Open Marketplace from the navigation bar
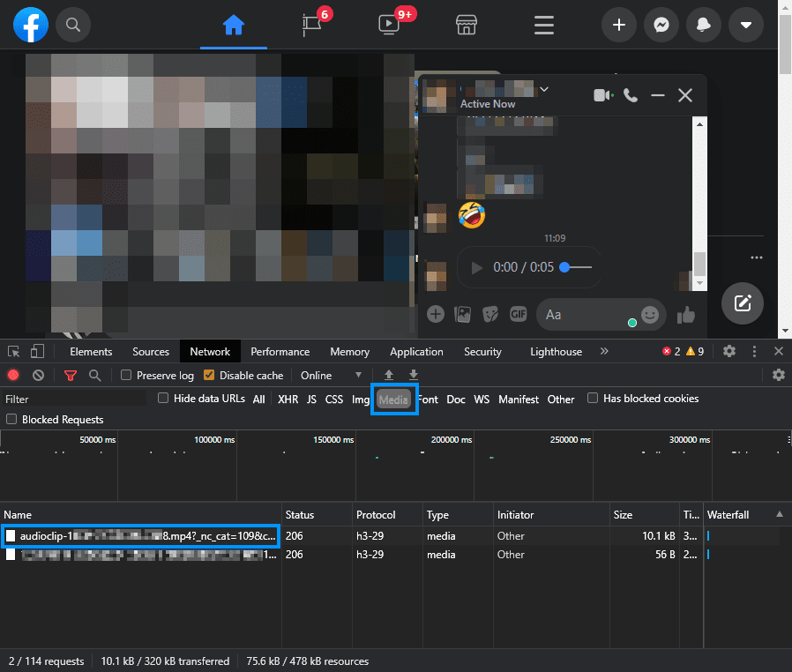 pos(466,25)
